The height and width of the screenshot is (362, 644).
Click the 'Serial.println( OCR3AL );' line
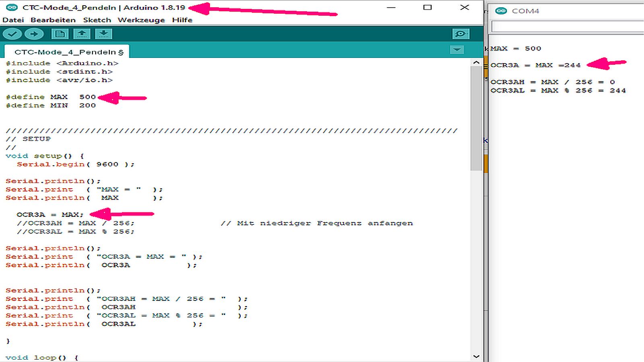pyautogui.click(x=104, y=324)
